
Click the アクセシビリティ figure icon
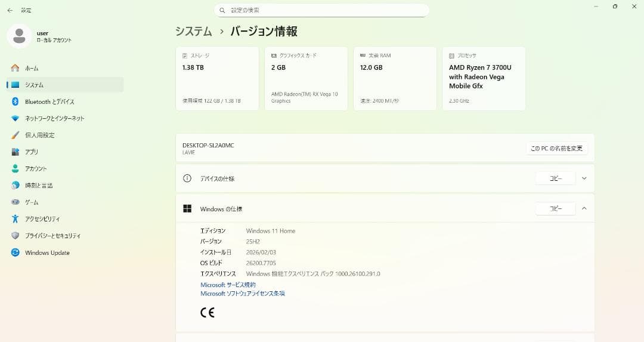(x=15, y=218)
